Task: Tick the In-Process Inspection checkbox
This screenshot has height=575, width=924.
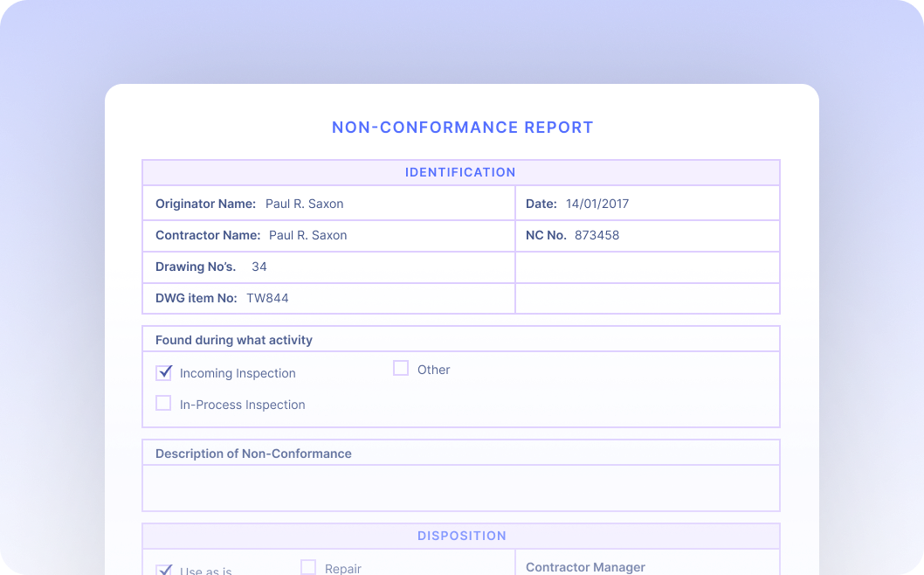Action: pyautogui.click(x=163, y=403)
